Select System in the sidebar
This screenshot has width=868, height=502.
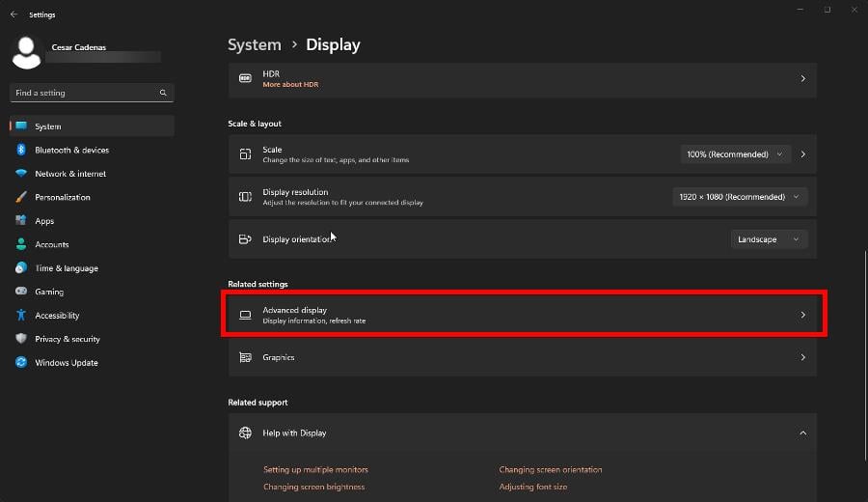coord(92,126)
